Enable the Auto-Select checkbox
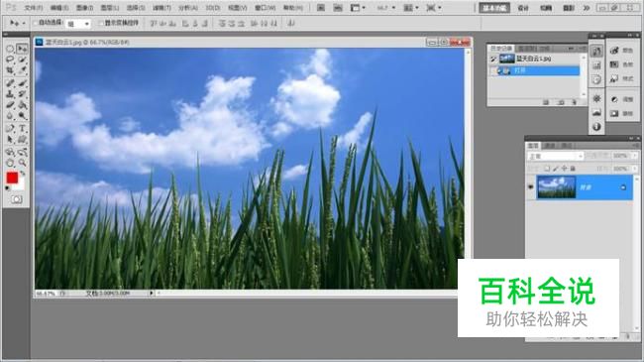This screenshot has width=644, height=362. click(x=35, y=23)
